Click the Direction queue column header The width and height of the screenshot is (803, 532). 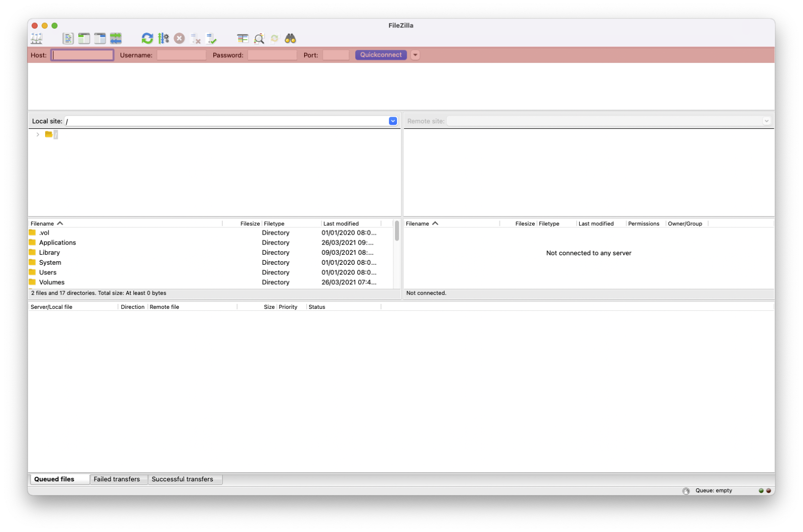click(x=133, y=307)
